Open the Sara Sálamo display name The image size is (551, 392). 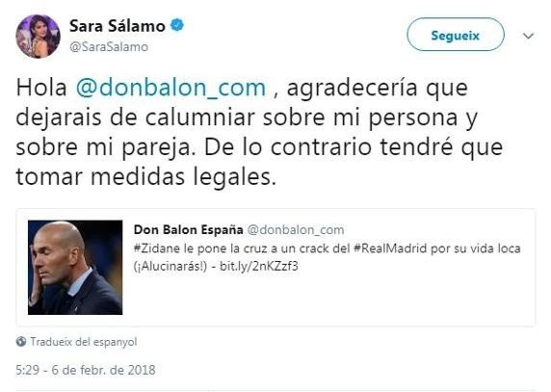[x=118, y=26]
